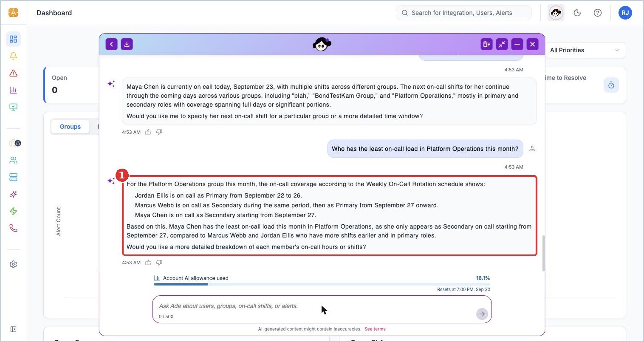This screenshot has height=342, width=644.
Task: Open the green lightning bolt sidebar icon
Action: pos(13,211)
